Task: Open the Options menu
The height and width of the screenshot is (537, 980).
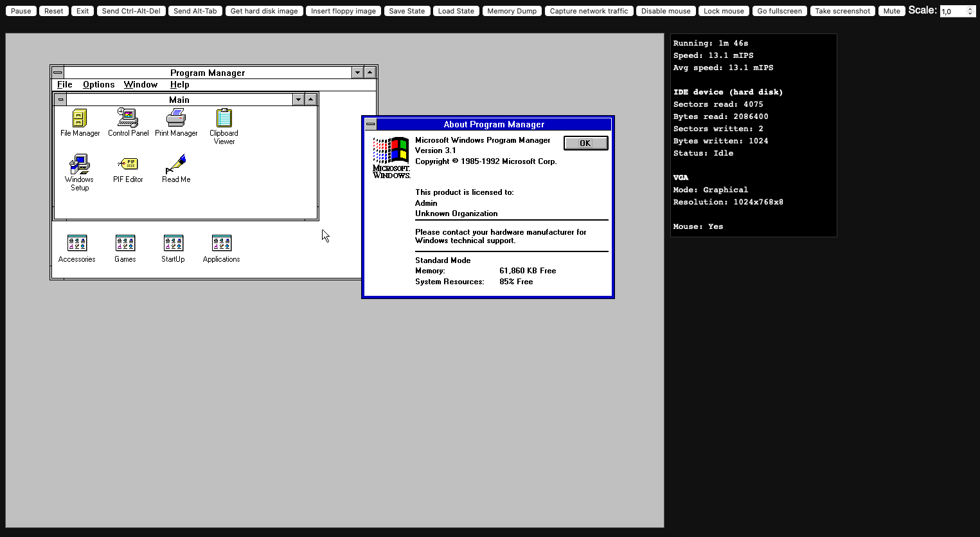Action: [98, 85]
